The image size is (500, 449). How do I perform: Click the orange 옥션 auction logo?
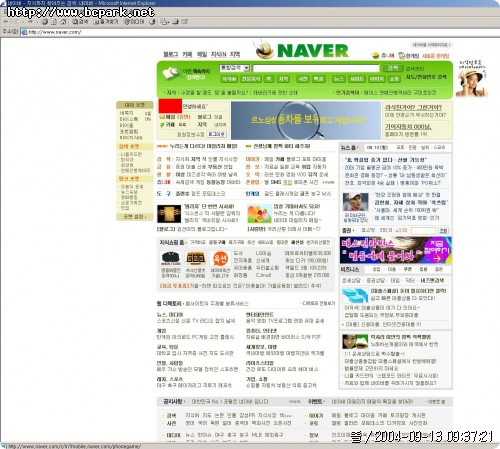click(220, 259)
